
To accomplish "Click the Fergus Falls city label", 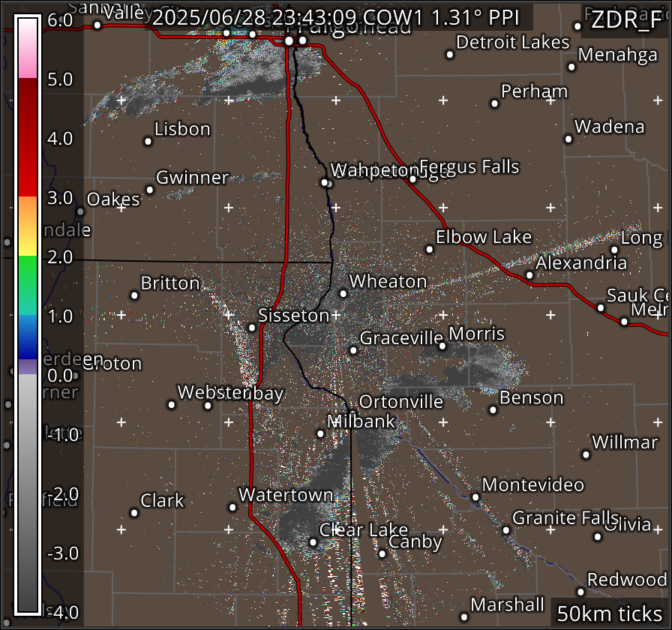I will pos(469,166).
